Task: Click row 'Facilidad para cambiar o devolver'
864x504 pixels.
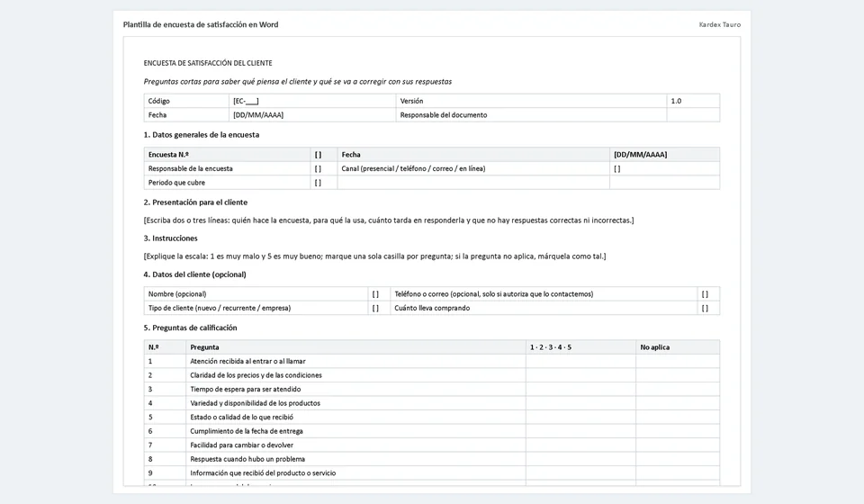Action: point(432,445)
